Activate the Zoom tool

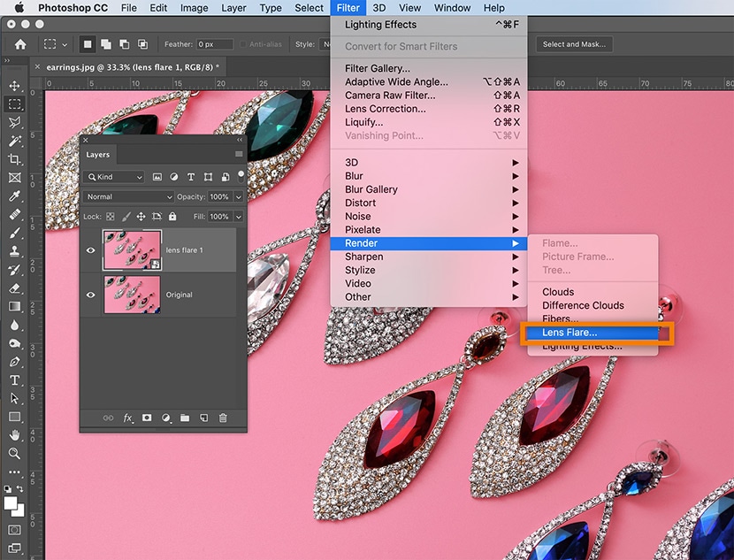15,453
